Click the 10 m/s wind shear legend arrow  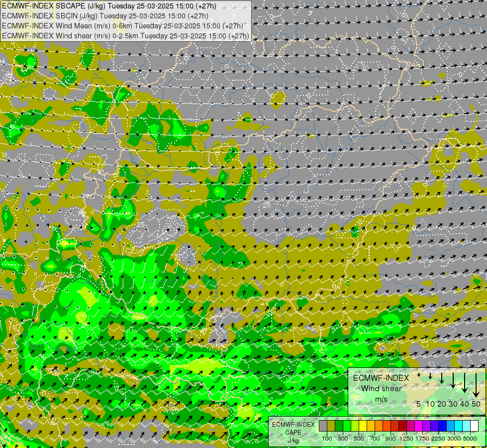(x=430, y=376)
